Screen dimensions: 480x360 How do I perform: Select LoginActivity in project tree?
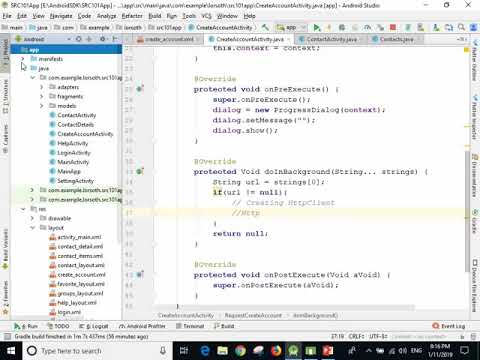[74, 152]
